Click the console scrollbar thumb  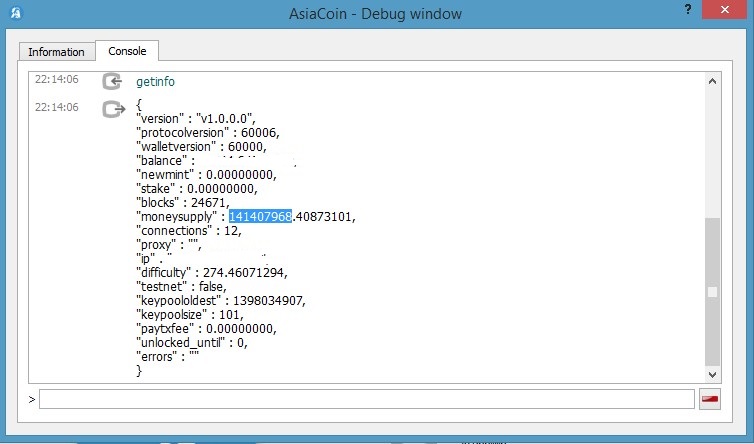(x=713, y=292)
